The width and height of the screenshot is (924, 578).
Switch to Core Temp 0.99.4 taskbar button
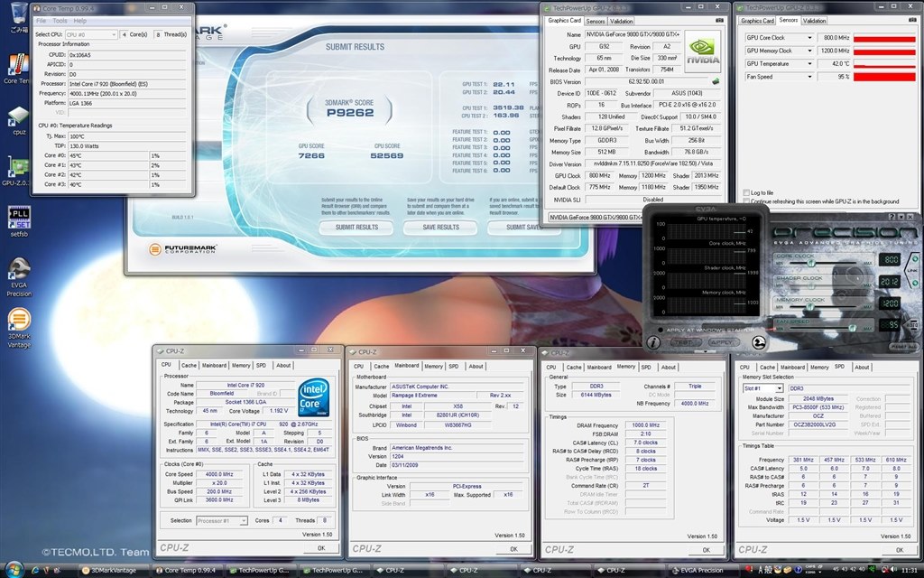point(188,571)
